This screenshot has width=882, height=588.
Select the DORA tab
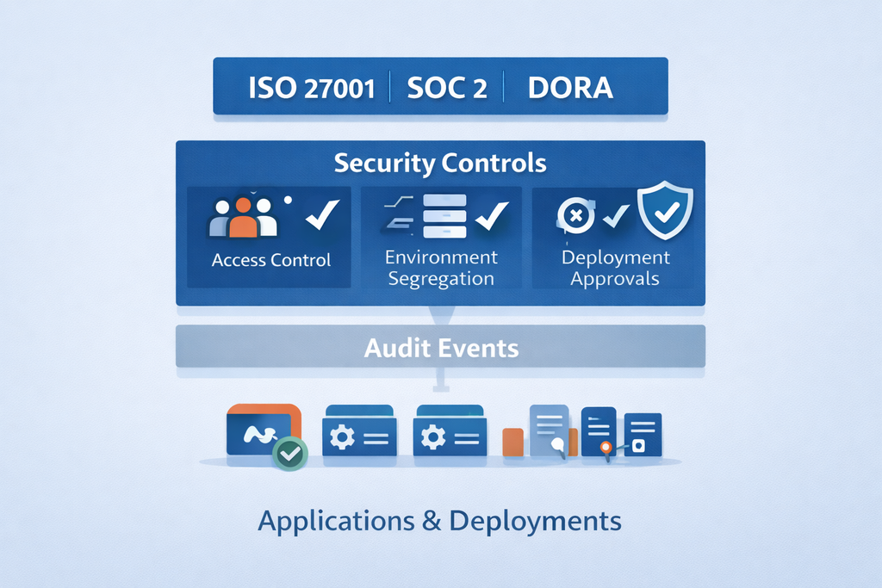(x=569, y=88)
